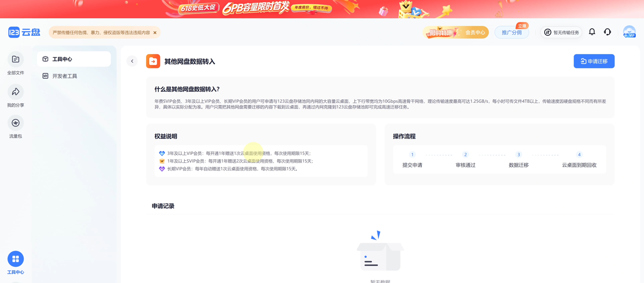Viewport: 644px width, 283px height.
Task: Click the 3年及以上VIP会员 diamond icon
Action: (162, 153)
